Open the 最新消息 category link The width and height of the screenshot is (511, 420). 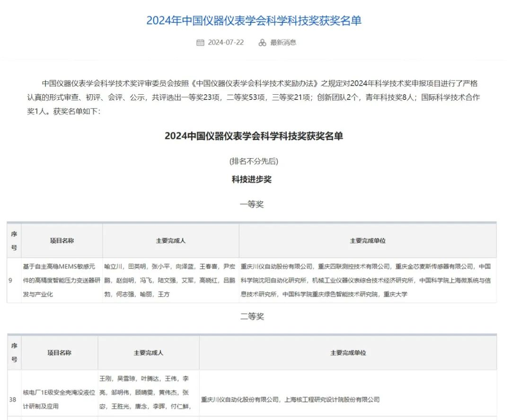click(x=283, y=43)
